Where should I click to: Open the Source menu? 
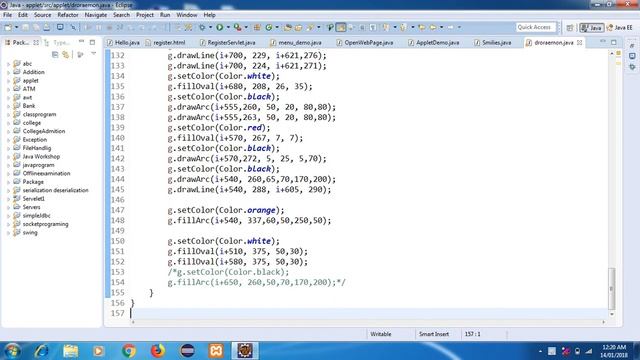(42, 15)
